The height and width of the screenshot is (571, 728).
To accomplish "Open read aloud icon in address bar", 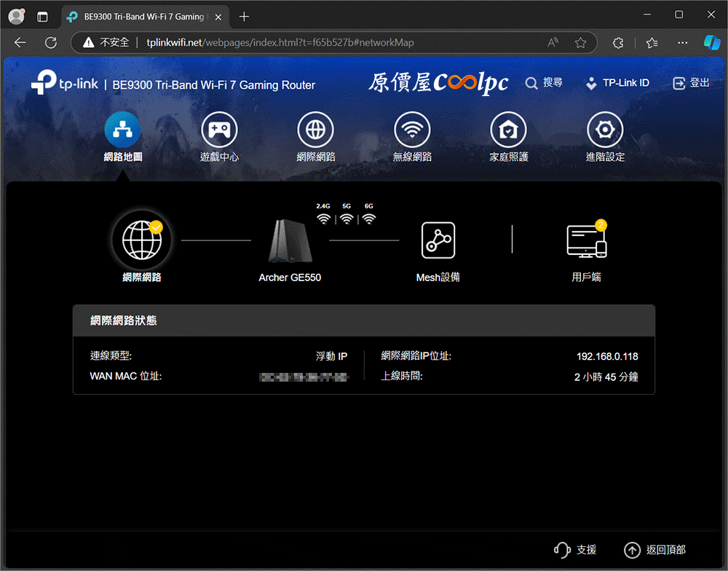I will pos(553,43).
